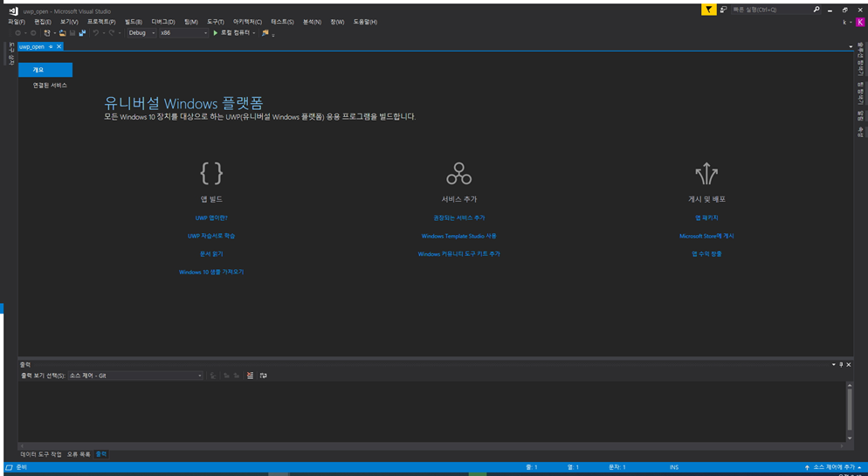This screenshot has width=868, height=476.
Task: Open the 도구(T) menu
Action: (216, 22)
